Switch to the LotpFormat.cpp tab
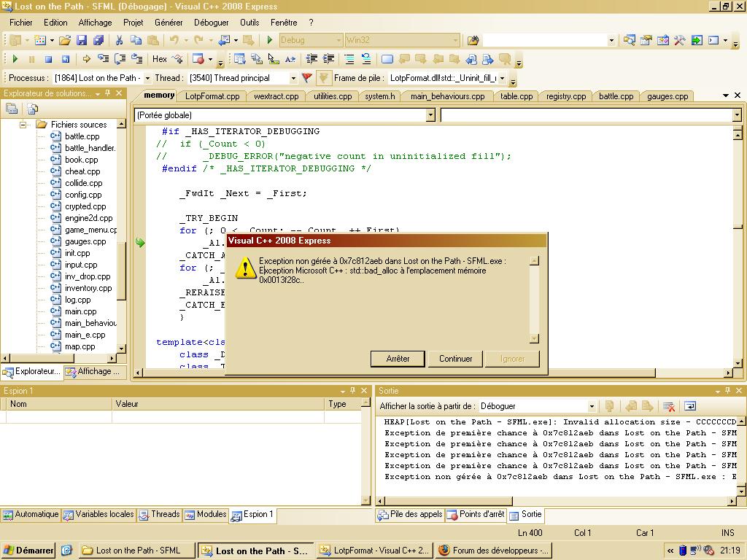 [212, 96]
